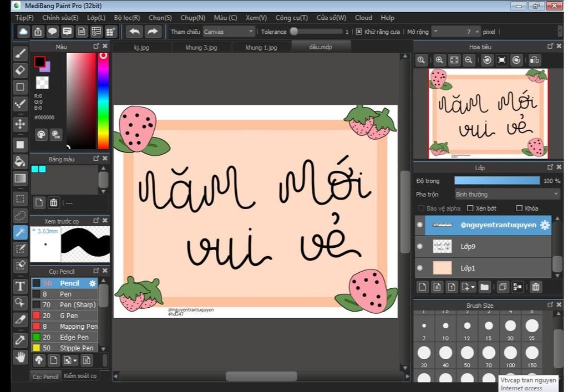Select the Eraser tool
Viewport: 568px width, 392px height.
coord(21,70)
